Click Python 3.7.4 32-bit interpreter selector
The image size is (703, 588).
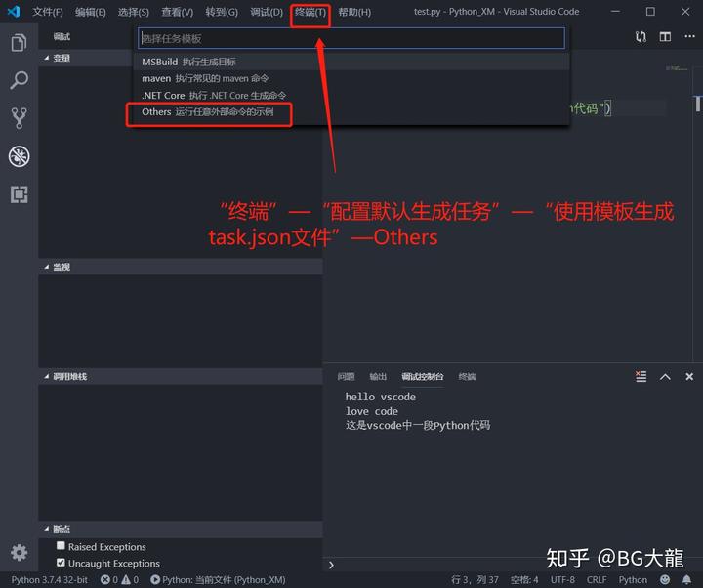(50, 579)
